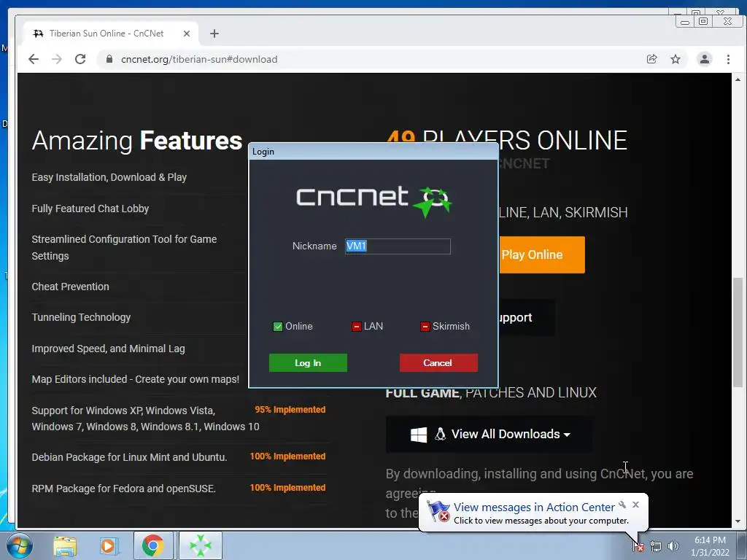747x560 pixels.
Task: Close the Action Center notification balloon
Action: 635,505
